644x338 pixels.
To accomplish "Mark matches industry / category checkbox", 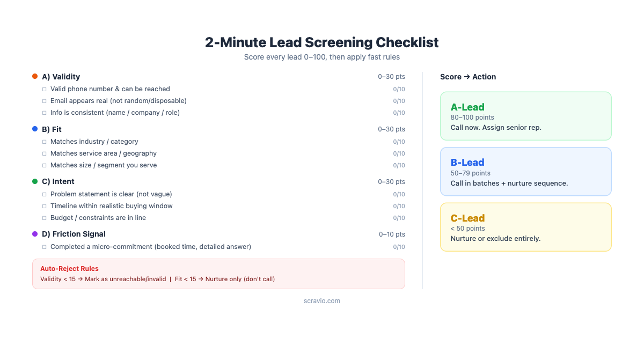I will 45,142.
